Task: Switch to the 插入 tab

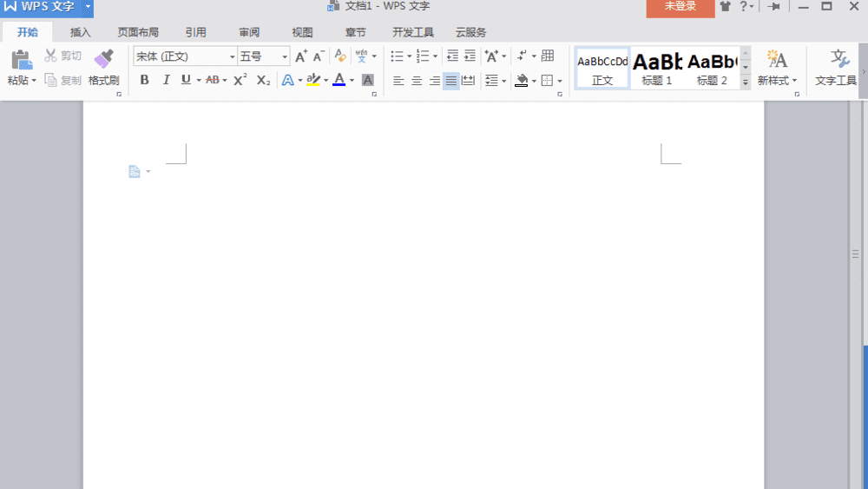Action: click(80, 32)
